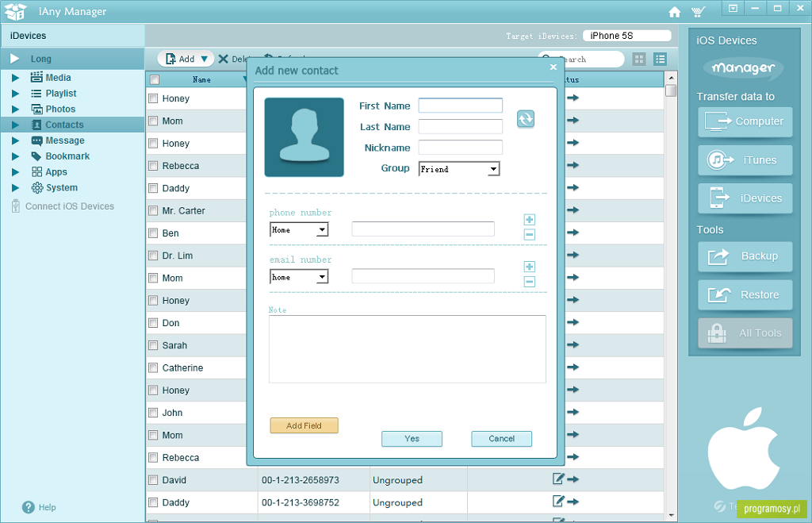812x523 pixels.
Task: Tick the checkbox for Sarah
Action: point(153,345)
